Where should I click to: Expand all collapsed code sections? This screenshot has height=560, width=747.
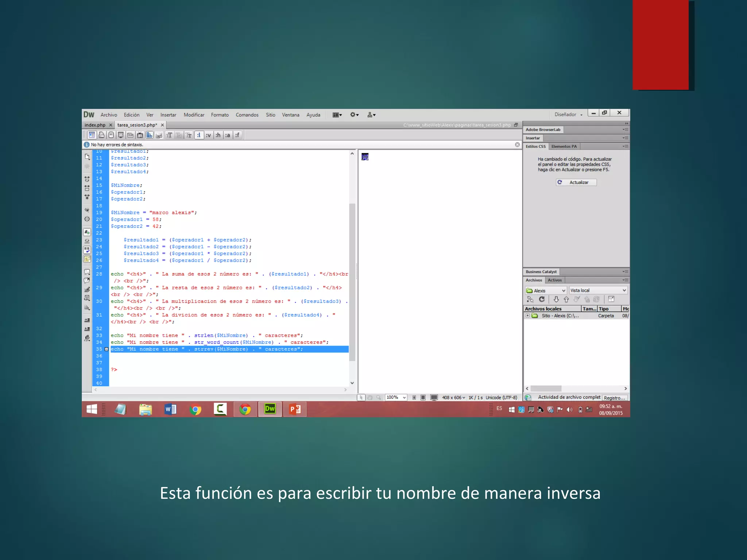(87, 197)
